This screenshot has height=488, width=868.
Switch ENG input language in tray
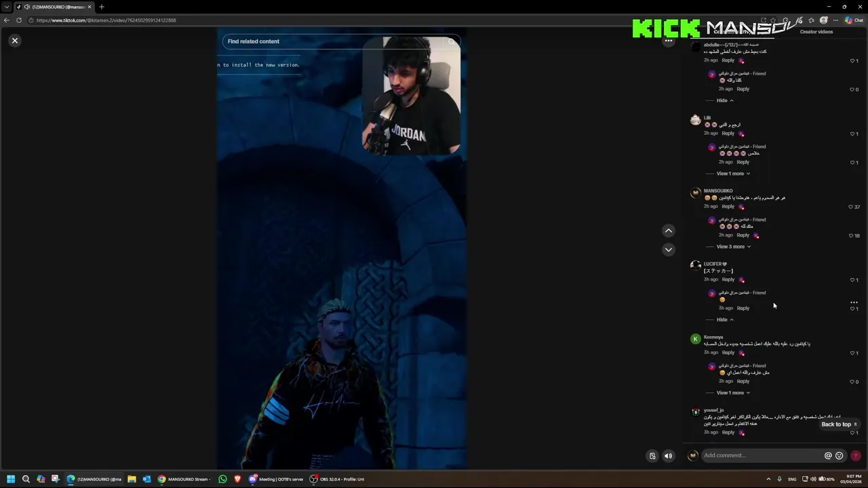point(792,479)
